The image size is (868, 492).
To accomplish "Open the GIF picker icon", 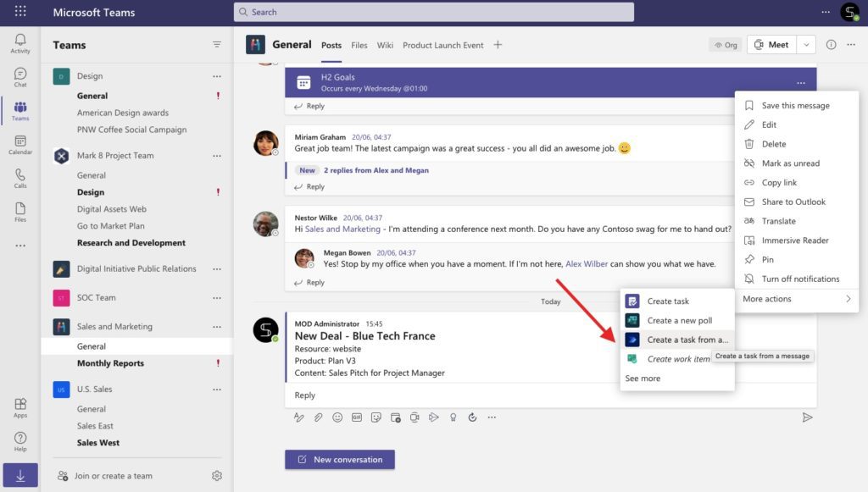I will (x=357, y=417).
